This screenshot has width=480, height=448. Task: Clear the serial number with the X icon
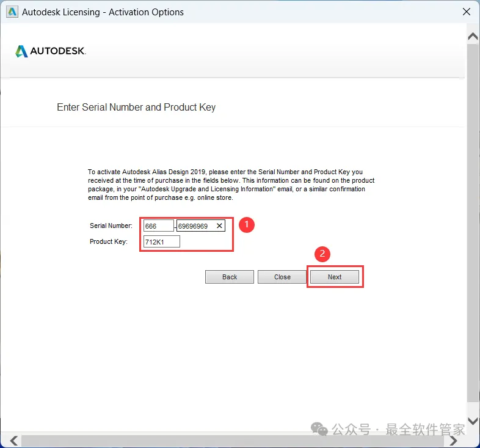coord(219,226)
